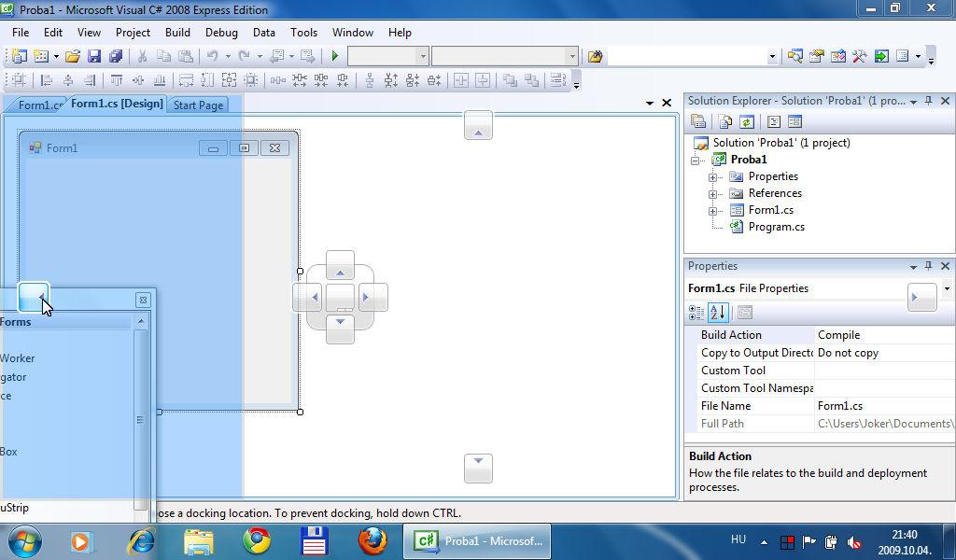The height and width of the screenshot is (560, 956).
Task: Click the Open File folder icon
Action: 73,57
